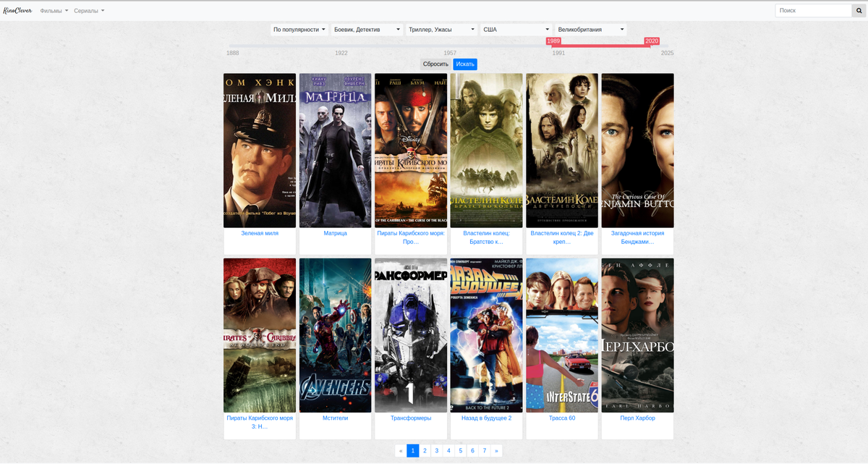Go to page 4
868x464 pixels.
448,450
